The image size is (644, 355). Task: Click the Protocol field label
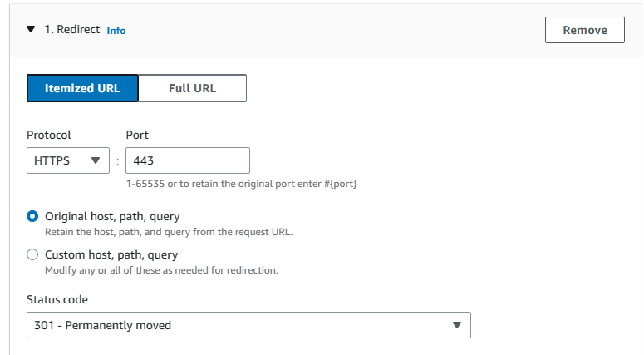coord(49,135)
